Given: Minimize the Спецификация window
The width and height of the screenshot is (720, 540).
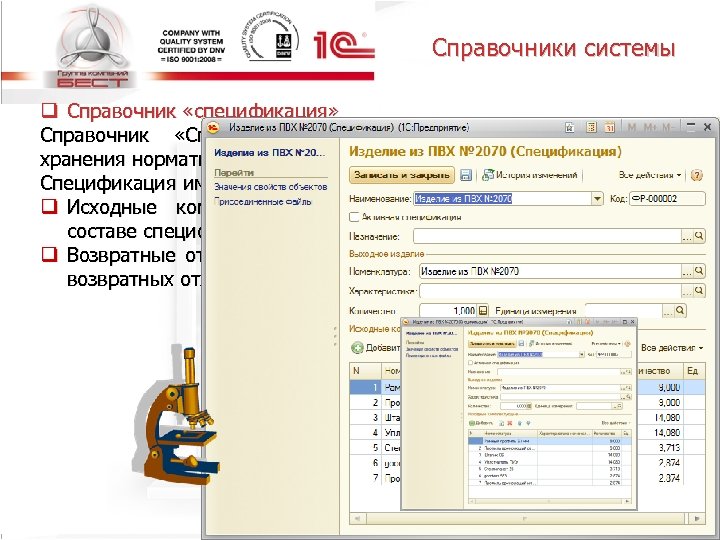Looking at the screenshot, I should coord(691,127).
